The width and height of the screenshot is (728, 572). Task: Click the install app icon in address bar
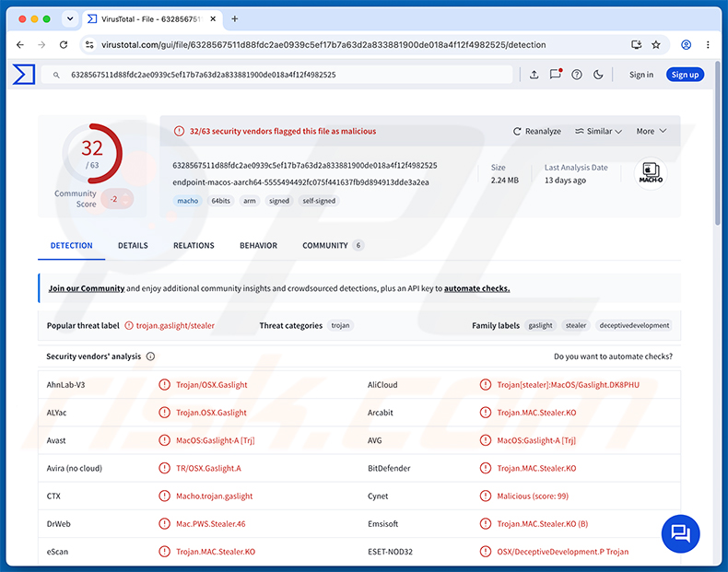[636, 44]
